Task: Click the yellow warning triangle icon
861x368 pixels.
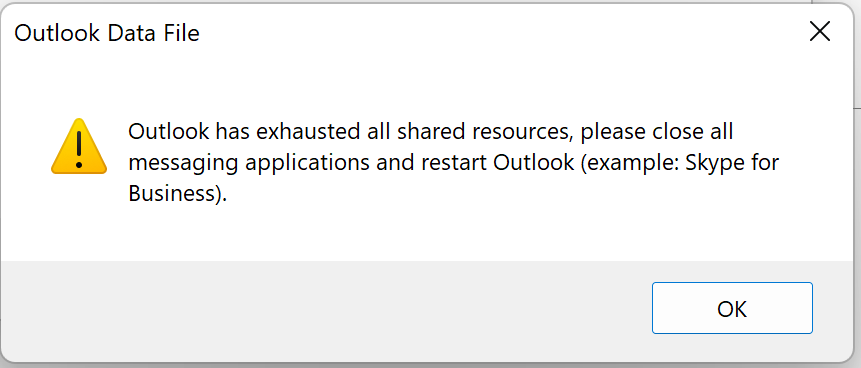Action: (79, 146)
